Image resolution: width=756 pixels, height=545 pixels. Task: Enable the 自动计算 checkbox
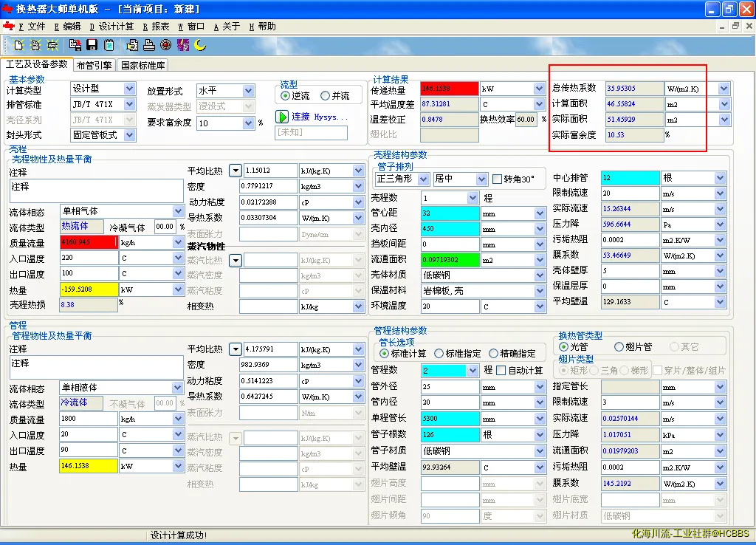[501, 371]
